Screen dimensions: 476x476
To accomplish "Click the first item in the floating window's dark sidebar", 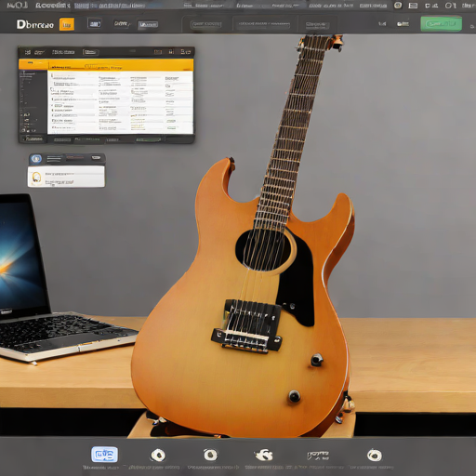I will (28, 73).
